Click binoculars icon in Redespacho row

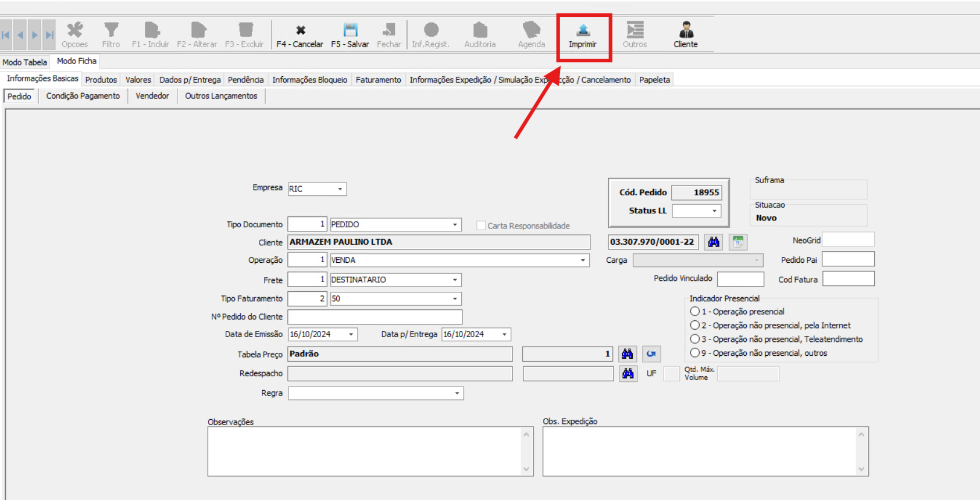click(628, 374)
